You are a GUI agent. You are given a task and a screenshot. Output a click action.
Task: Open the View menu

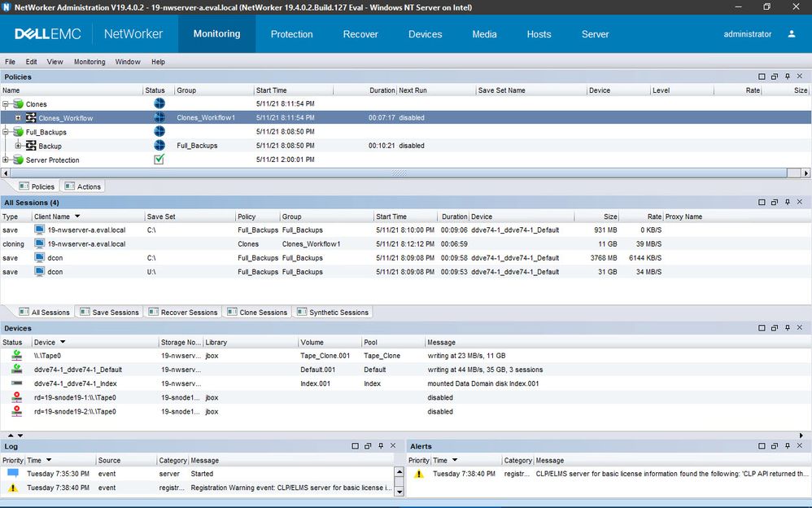tap(55, 62)
